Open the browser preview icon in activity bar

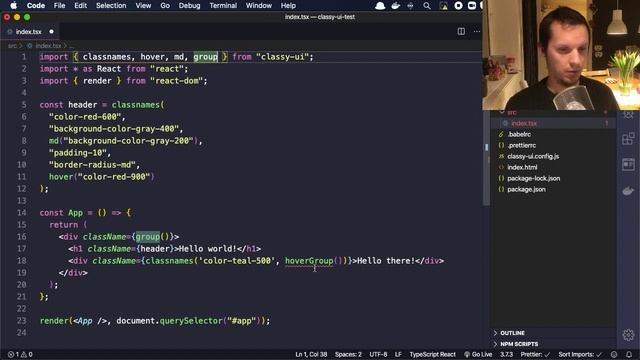click(x=628, y=164)
